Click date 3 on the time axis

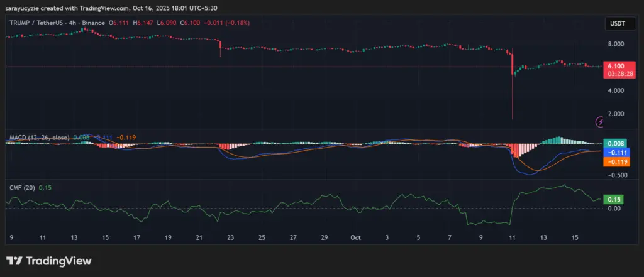click(387, 237)
